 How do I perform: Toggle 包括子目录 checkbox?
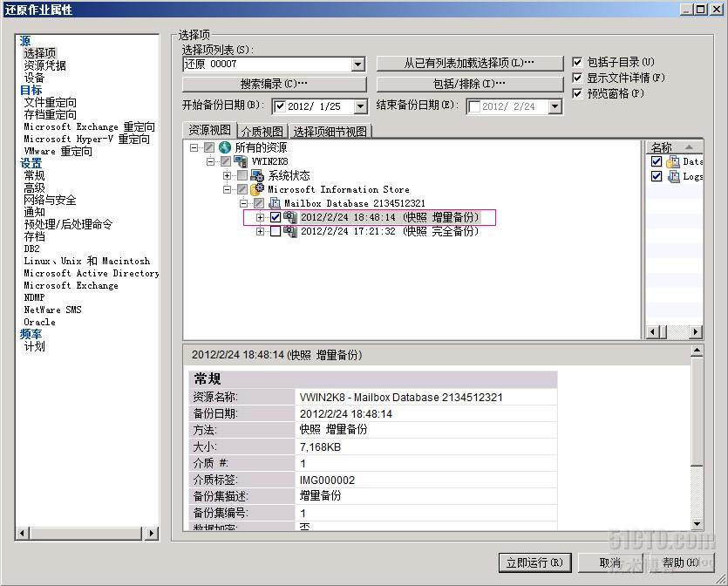[x=577, y=62]
